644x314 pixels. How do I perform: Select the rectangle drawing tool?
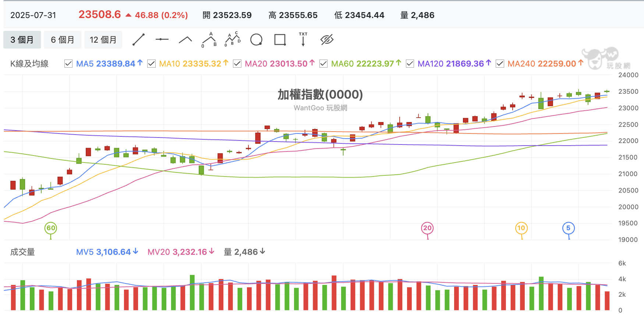point(280,40)
